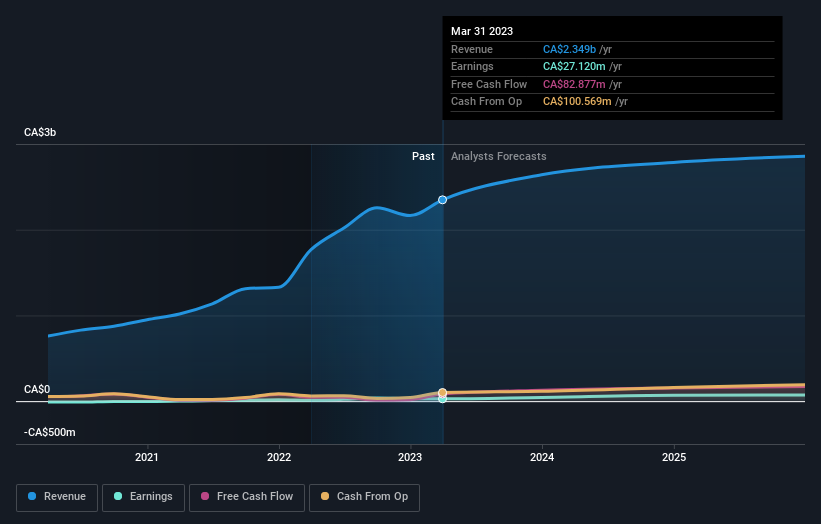The width and height of the screenshot is (821, 524).
Task: Toggle the Earnings legend button
Action: [143, 497]
